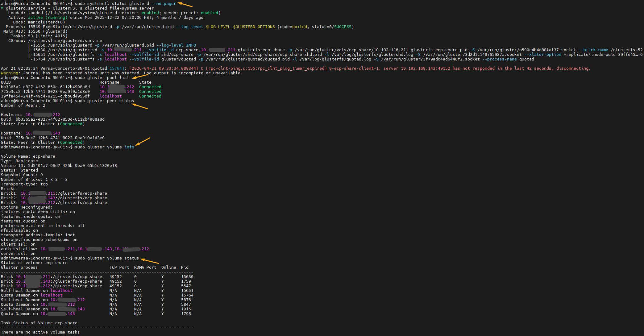Click the orange arrow under peer status command

(140, 106)
